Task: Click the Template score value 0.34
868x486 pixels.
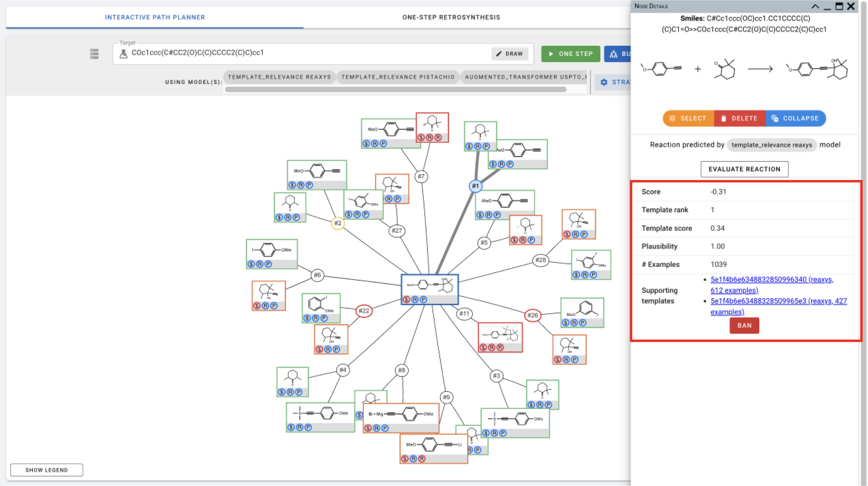Action: click(718, 228)
